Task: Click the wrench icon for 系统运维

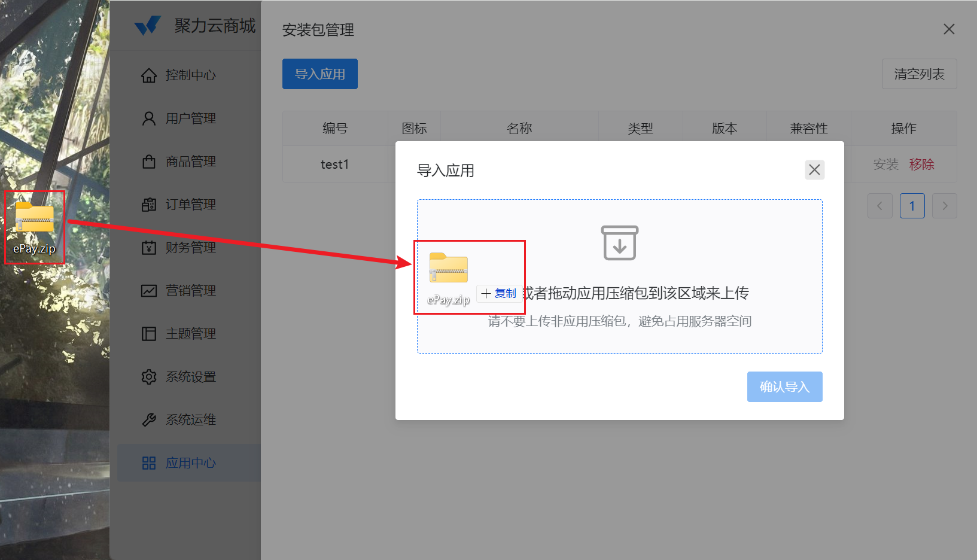Action: click(149, 420)
